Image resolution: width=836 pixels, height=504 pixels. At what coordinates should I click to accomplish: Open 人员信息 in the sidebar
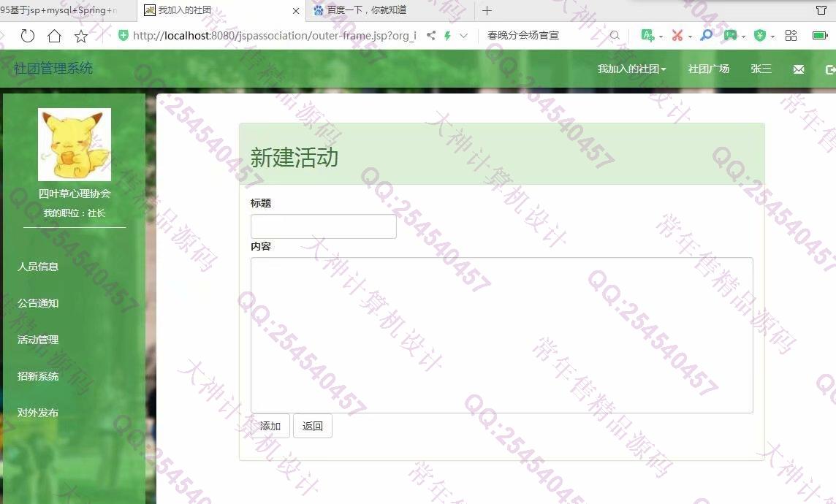tap(38, 267)
